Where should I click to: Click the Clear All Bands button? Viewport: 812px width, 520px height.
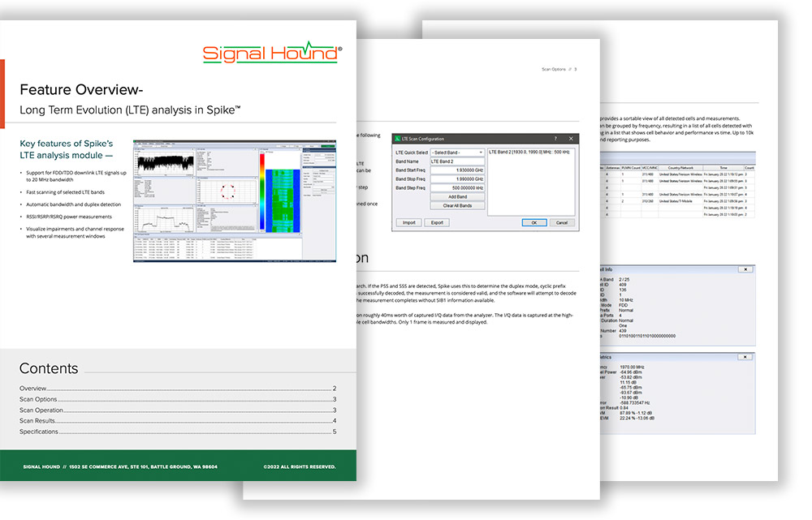(x=457, y=205)
